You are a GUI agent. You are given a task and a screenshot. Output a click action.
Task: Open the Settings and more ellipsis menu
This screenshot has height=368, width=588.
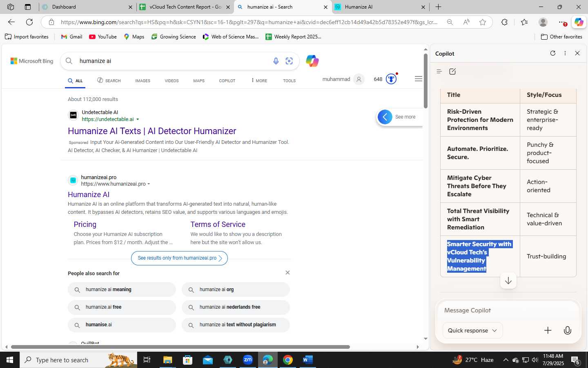pos(563,22)
